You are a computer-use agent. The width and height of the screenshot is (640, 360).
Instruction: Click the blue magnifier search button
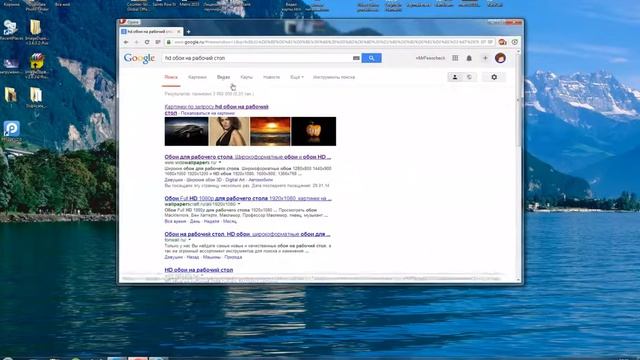[371, 58]
